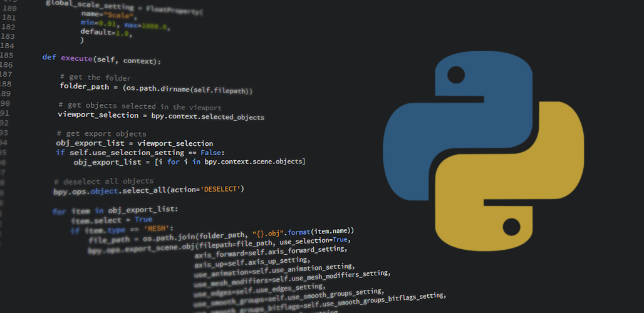Click line number 181 in gutter

coord(9,18)
